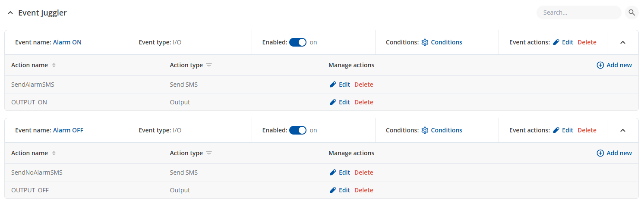644x207 pixels.
Task: Click Conditions gear icon for Alarm OFF
Action: pos(425,130)
